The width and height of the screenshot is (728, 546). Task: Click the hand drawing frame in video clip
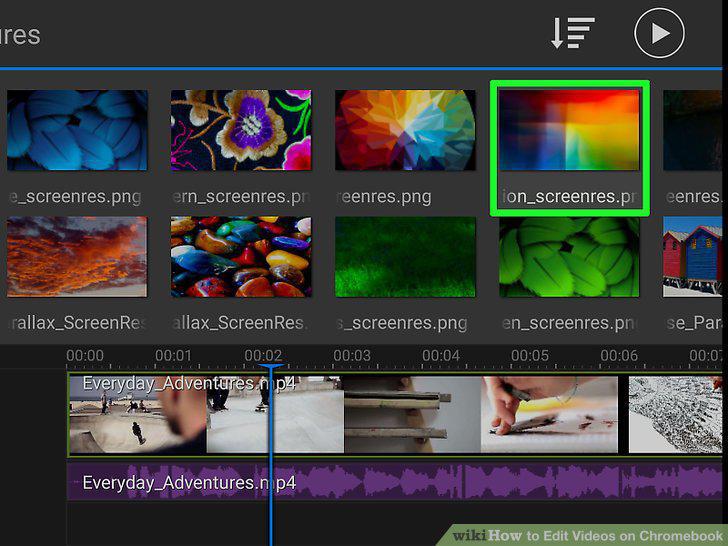[549, 415]
